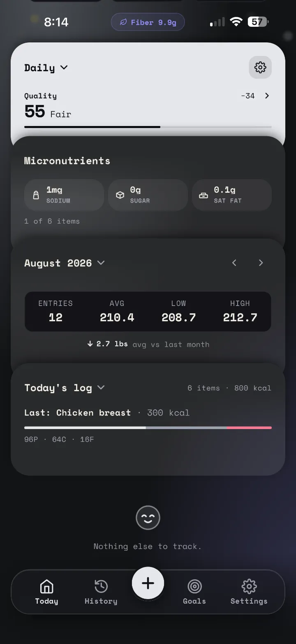Image resolution: width=296 pixels, height=644 pixels.
Task: Tap the Fiber 9.9g leaf pill
Action: (x=148, y=22)
